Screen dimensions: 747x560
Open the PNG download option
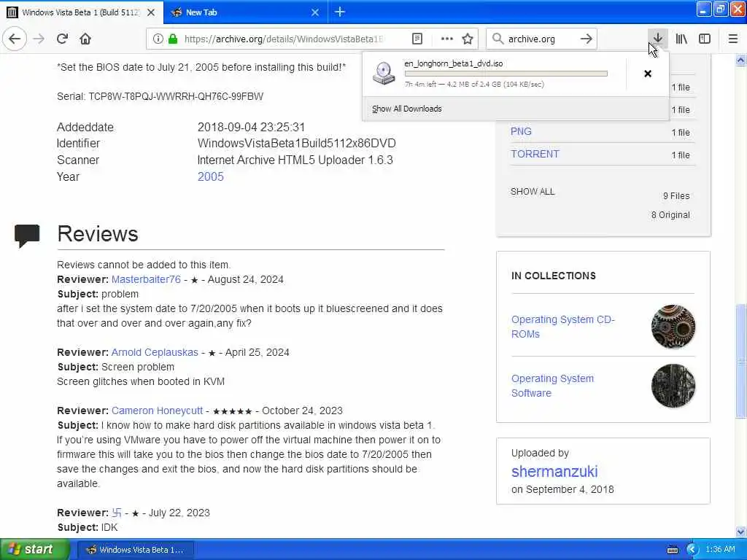coord(521,131)
